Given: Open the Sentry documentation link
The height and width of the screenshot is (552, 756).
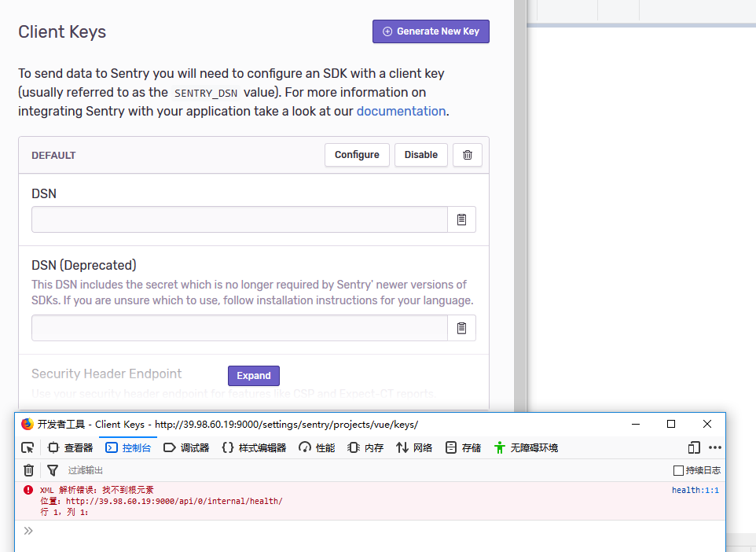Looking at the screenshot, I should (x=401, y=111).
